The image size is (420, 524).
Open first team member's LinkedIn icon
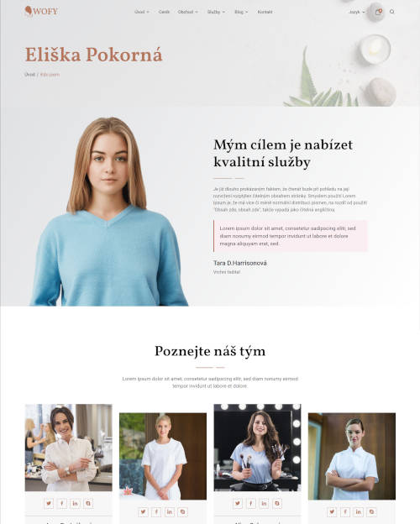[x=75, y=503]
